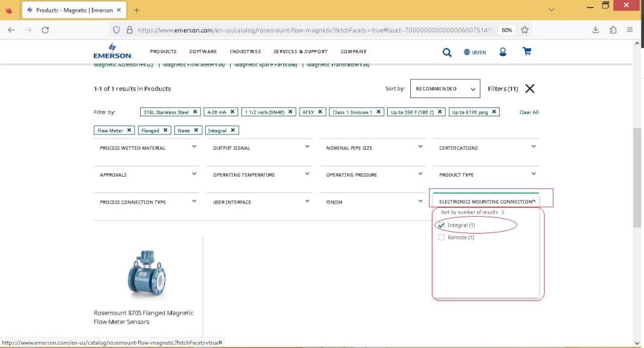Click the Clear All filters link
This screenshot has width=644, height=348.
click(529, 112)
